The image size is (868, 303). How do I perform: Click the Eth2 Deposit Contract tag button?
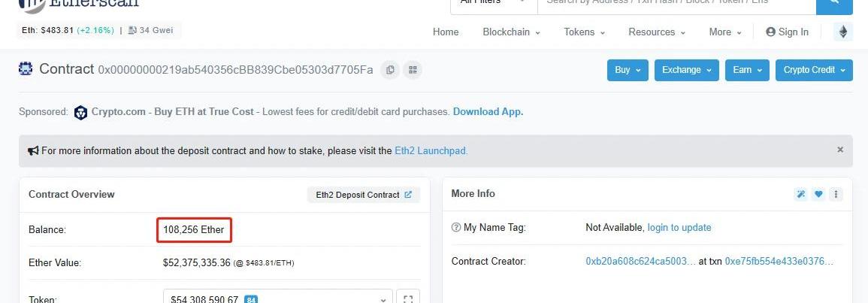(x=364, y=195)
